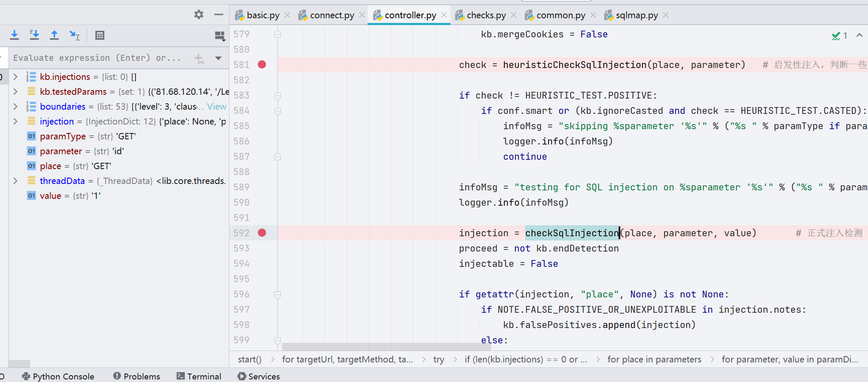Select paramType variable row
This screenshot has height=382, width=868.
(119, 136)
